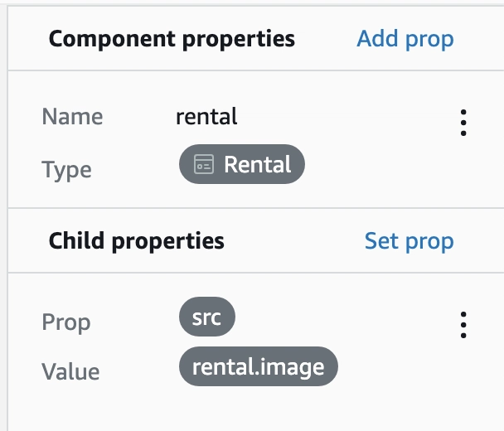The image size is (504, 431).
Task: Click the Type field label
Action: (x=66, y=169)
